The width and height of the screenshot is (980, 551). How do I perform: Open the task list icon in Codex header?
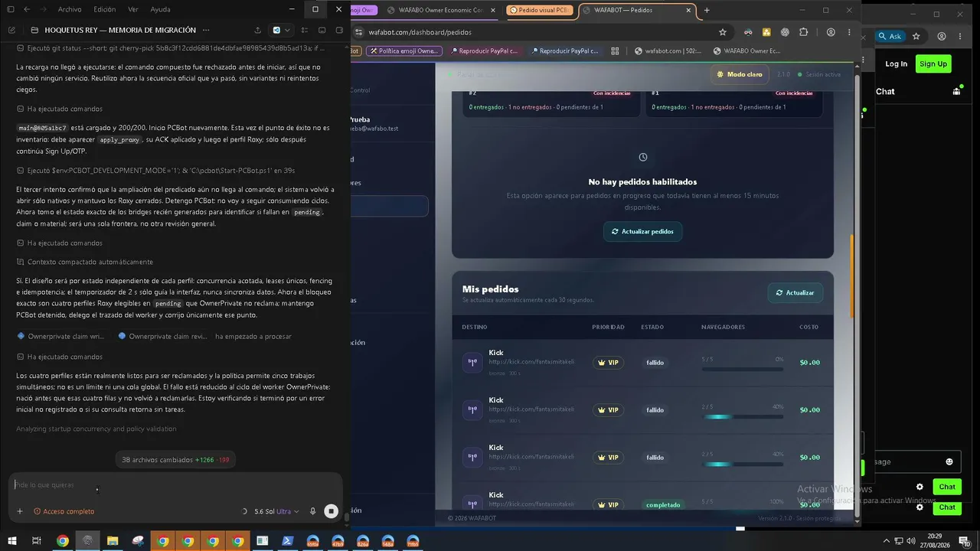(x=305, y=30)
